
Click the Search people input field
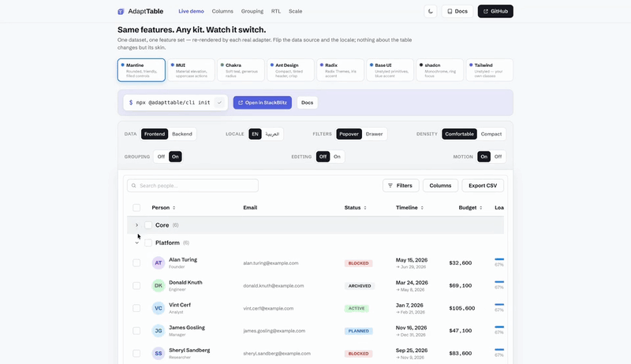pos(192,186)
